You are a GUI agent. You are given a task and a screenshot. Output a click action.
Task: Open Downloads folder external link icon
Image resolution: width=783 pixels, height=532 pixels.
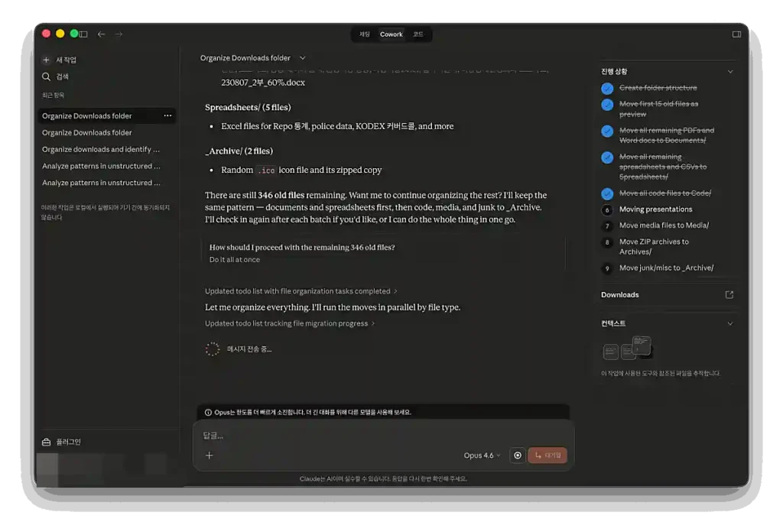pos(729,295)
